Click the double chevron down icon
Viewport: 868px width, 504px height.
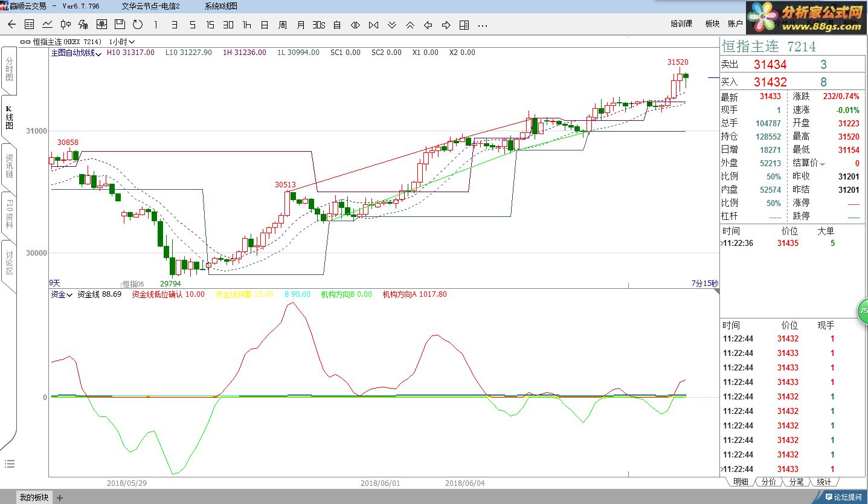click(391, 25)
